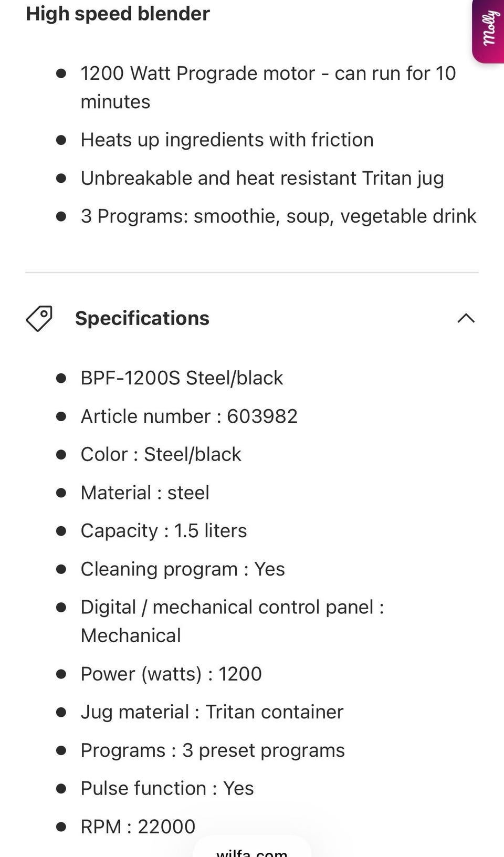
Task: Click the Material steel specification line
Action: pos(145,493)
